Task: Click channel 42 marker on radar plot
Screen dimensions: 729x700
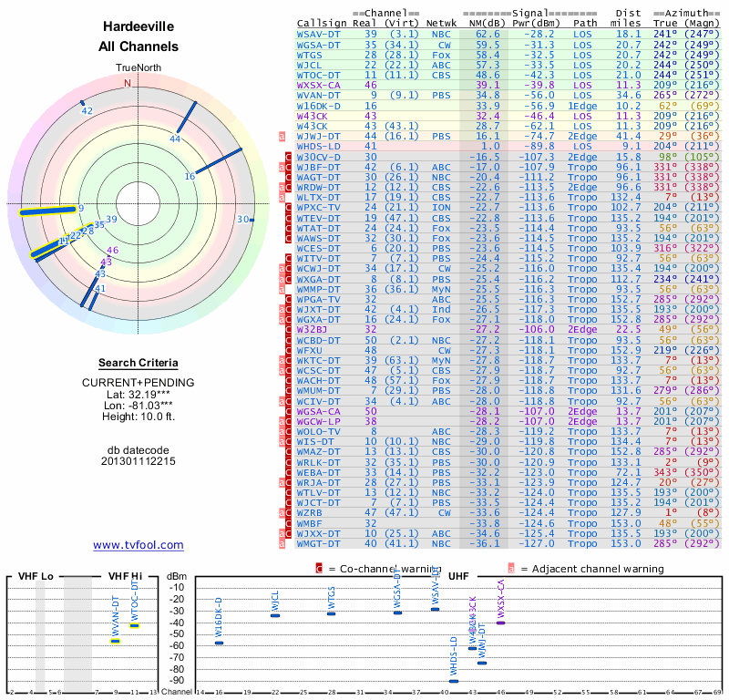Action: pos(82,103)
